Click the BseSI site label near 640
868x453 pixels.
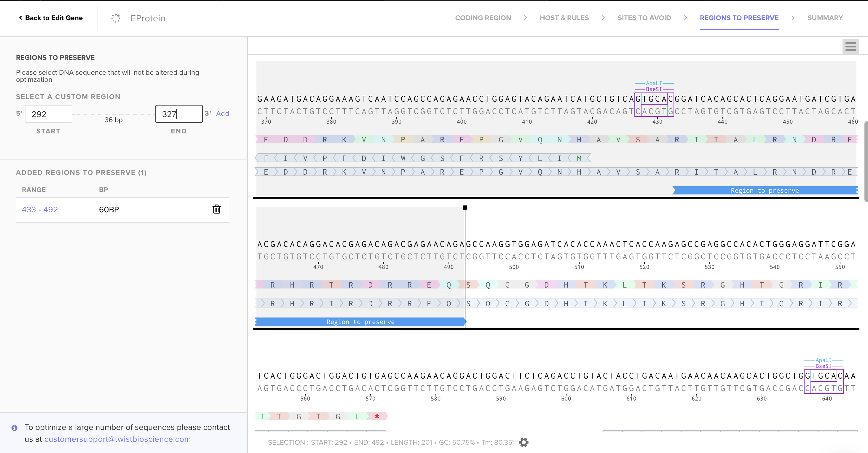[x=823, y=366]
